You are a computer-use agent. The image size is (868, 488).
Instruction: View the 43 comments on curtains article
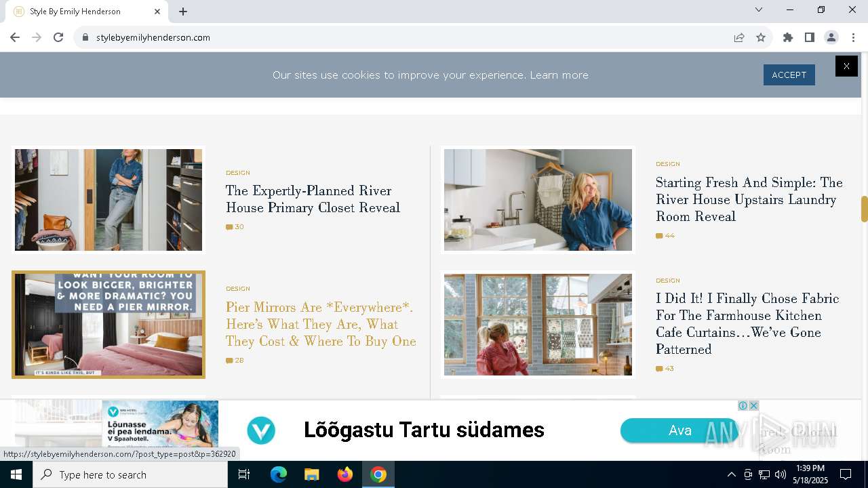click(665, 369)
